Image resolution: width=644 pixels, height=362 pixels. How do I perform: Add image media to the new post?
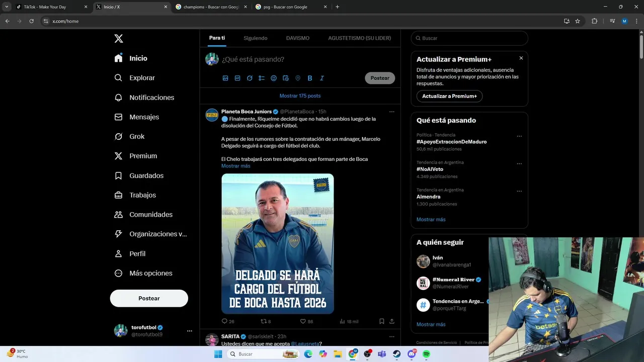(225, 78)
